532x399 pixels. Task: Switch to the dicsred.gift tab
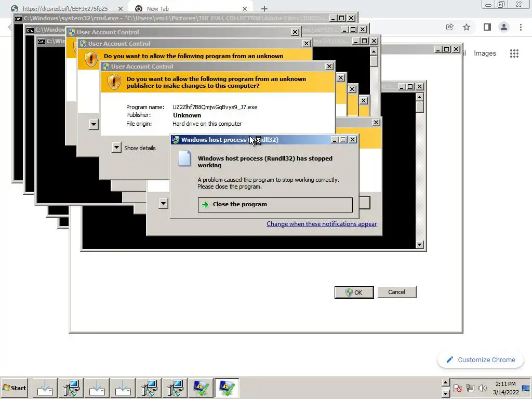[65, 9]
